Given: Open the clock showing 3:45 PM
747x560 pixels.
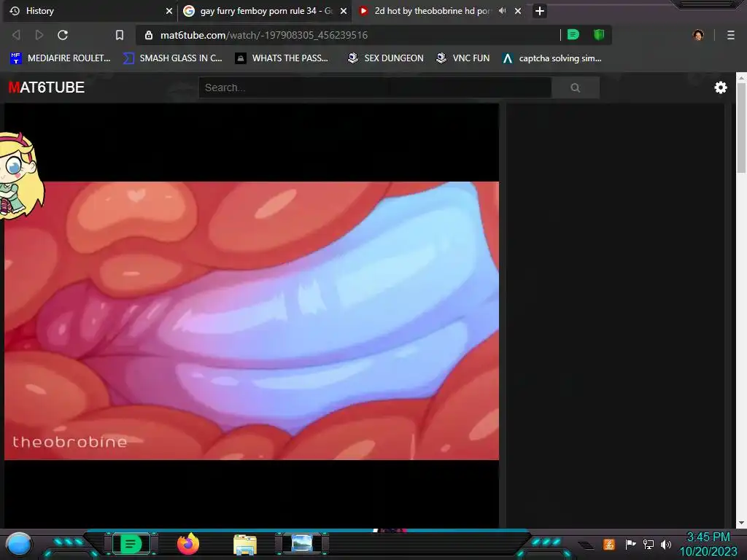Looking at the screenshot, I should coord(708,544).
